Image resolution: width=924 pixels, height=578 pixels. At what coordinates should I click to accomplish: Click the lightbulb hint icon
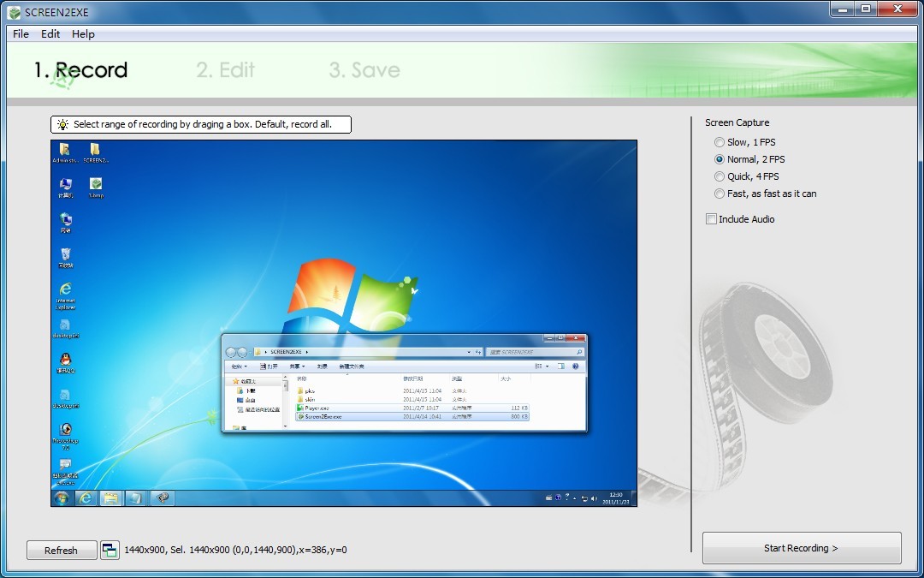tap(62, 125)
